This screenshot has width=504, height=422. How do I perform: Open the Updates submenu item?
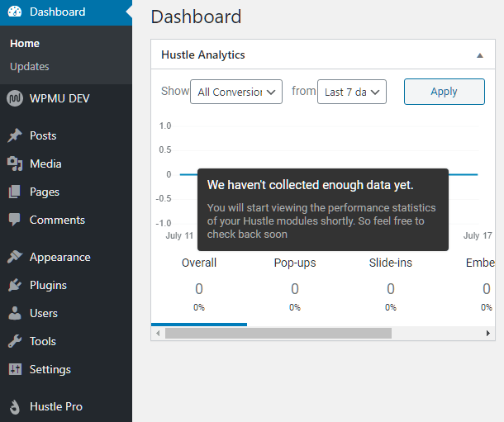(x=30, y=66)
